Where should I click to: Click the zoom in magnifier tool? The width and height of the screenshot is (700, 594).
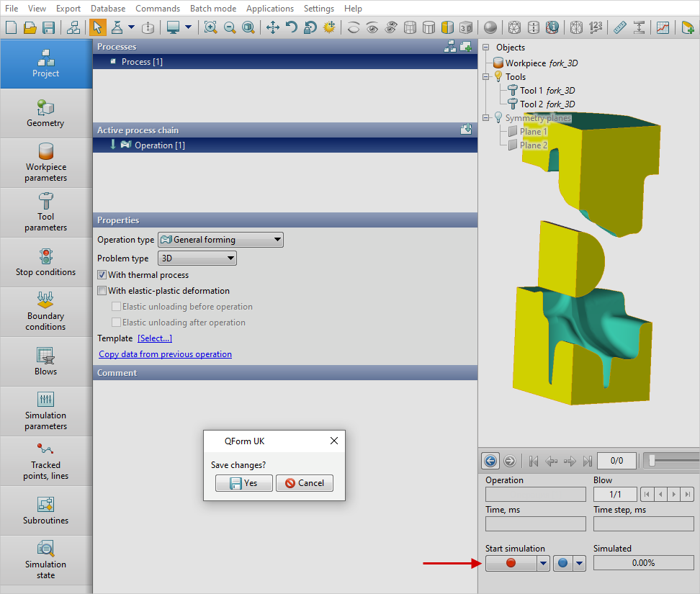click(x=210, y=27)
